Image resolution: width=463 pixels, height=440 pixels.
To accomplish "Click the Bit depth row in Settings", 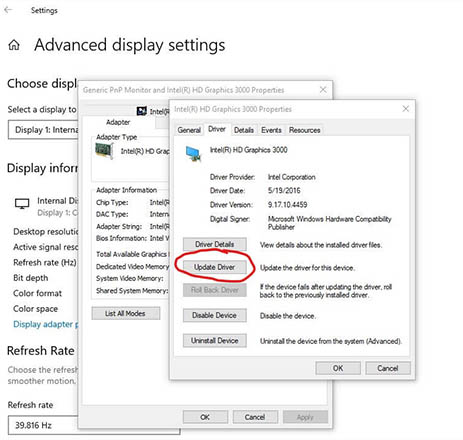I will coord(31,278).
